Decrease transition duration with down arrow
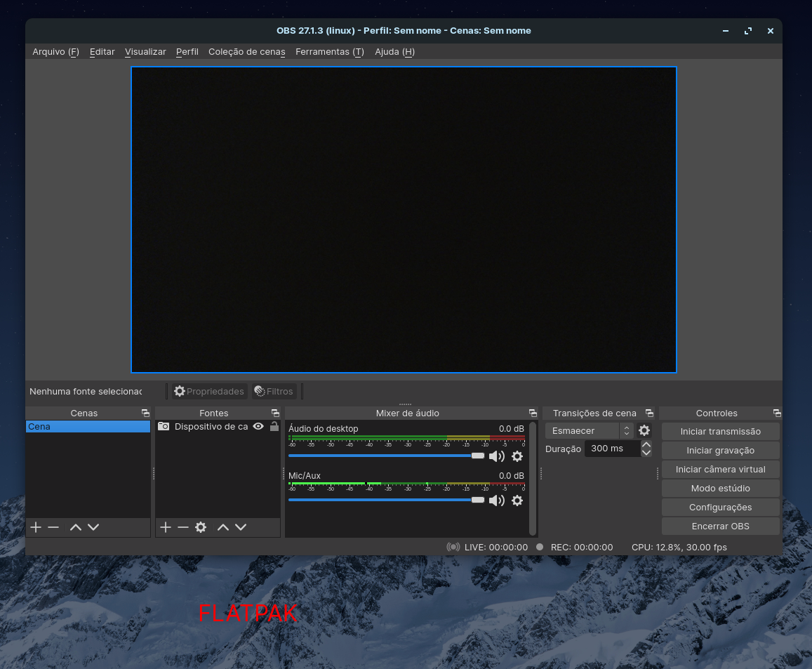The width and height of the screenshot is (812, 669). pos(646,453)
